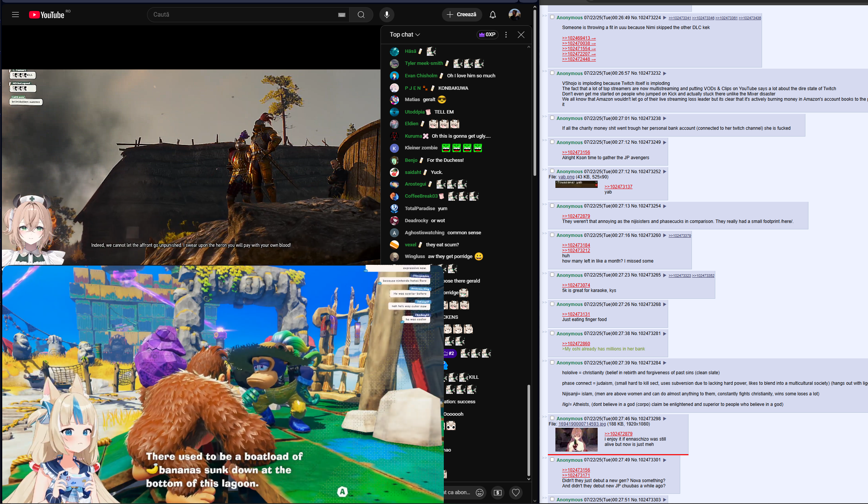Click Aghostiswatching's avatar letter A
This screenshot has width=868, height=504.
point(394,233)
